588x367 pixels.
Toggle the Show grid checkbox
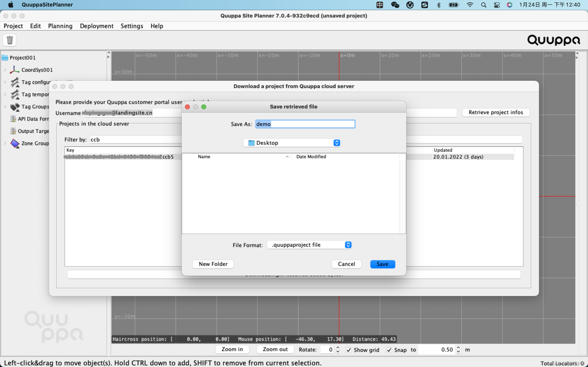pos(349,350)
